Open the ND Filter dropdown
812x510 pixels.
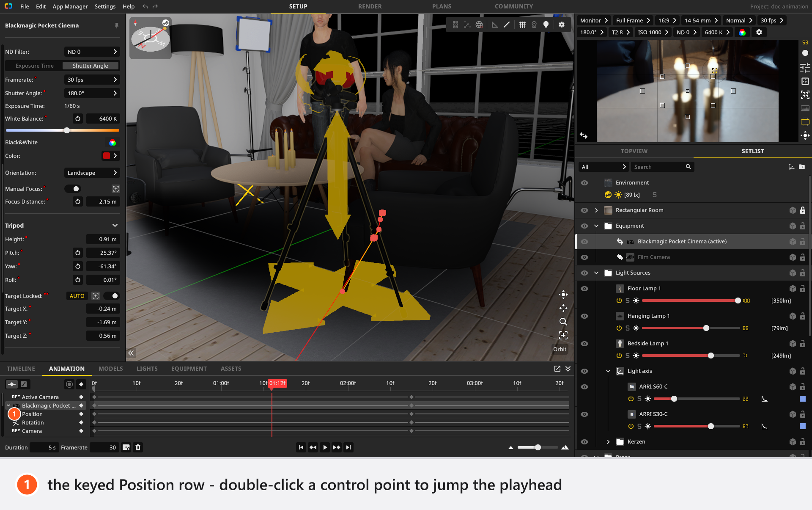(92, 52)
